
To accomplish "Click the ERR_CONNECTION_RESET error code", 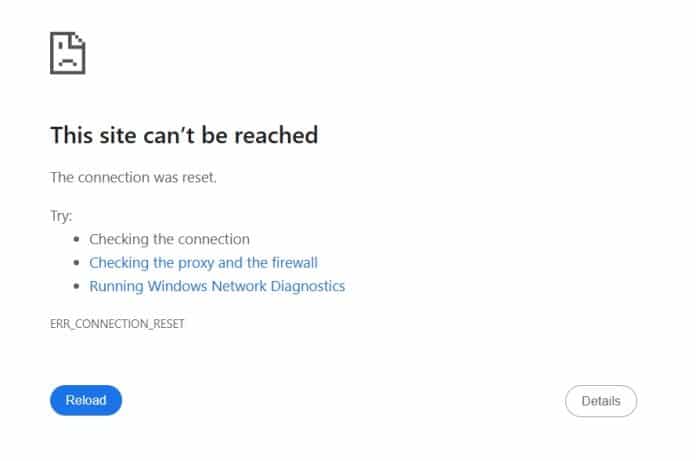I will 117,325.
